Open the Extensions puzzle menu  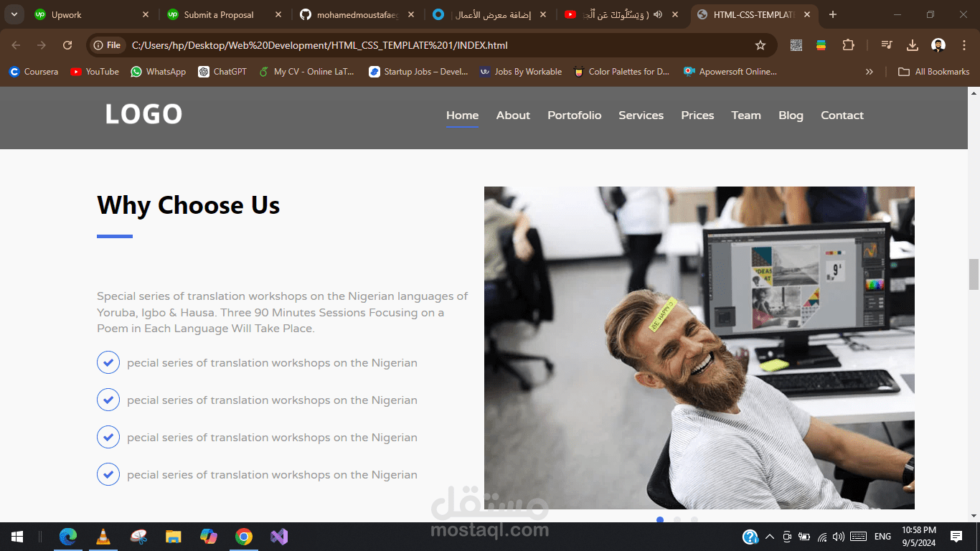[x=848, y=45]
